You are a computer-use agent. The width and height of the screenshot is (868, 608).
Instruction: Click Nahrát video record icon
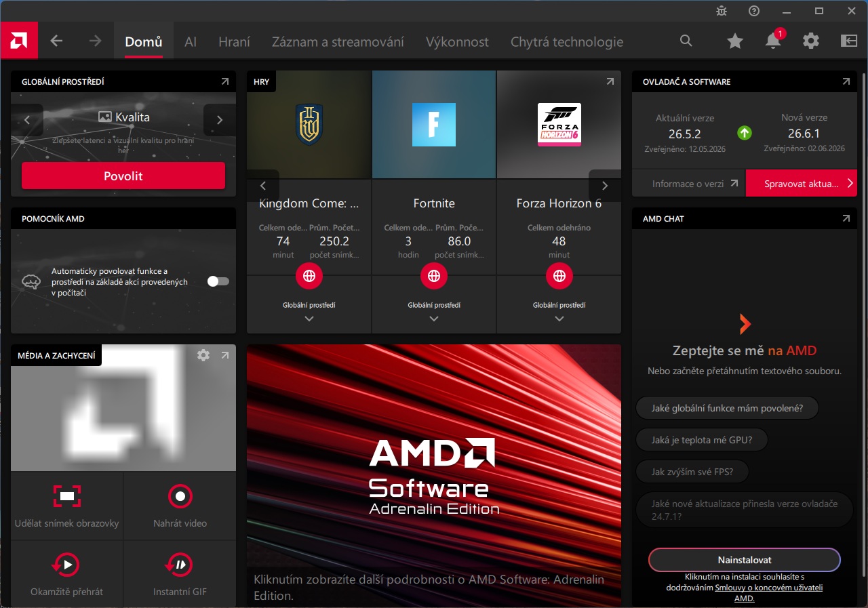click(x=180, y=496)
